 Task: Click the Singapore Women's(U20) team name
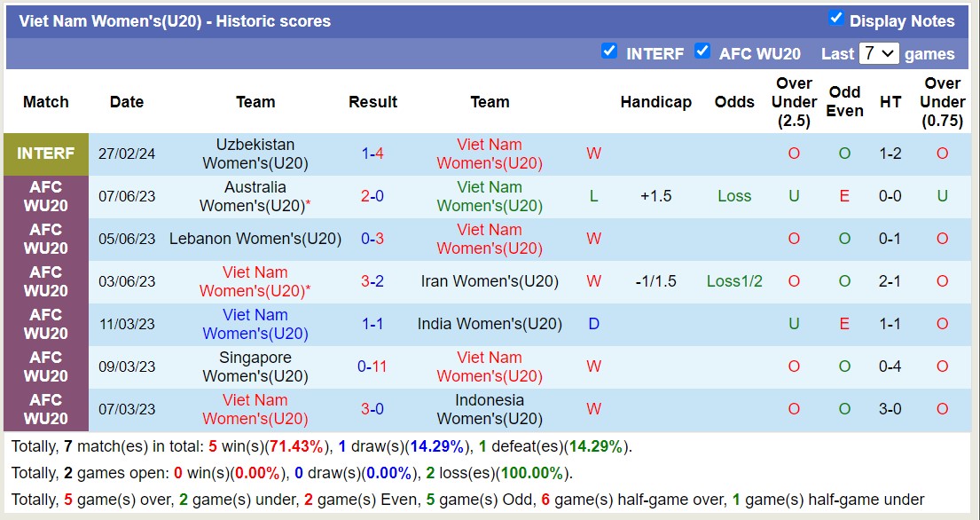(x=255, y=366)
